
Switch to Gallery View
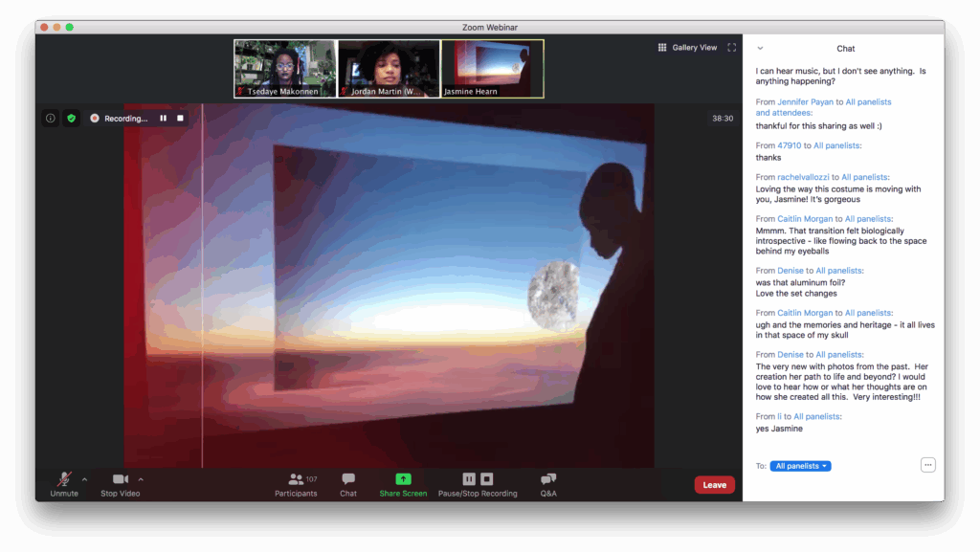(687, 48)
